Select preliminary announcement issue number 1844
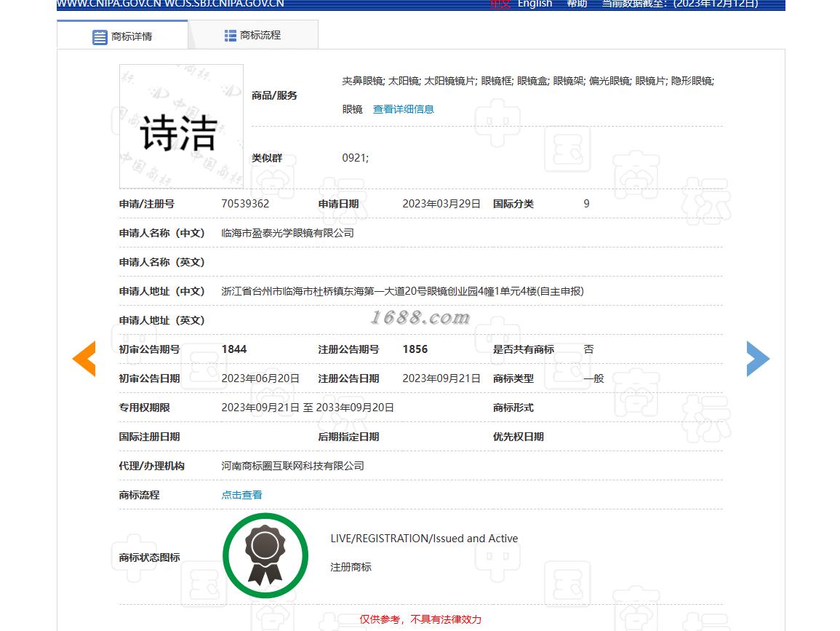Image resolution: width=840 pixels, height=631 pixels. coord(234,349)
